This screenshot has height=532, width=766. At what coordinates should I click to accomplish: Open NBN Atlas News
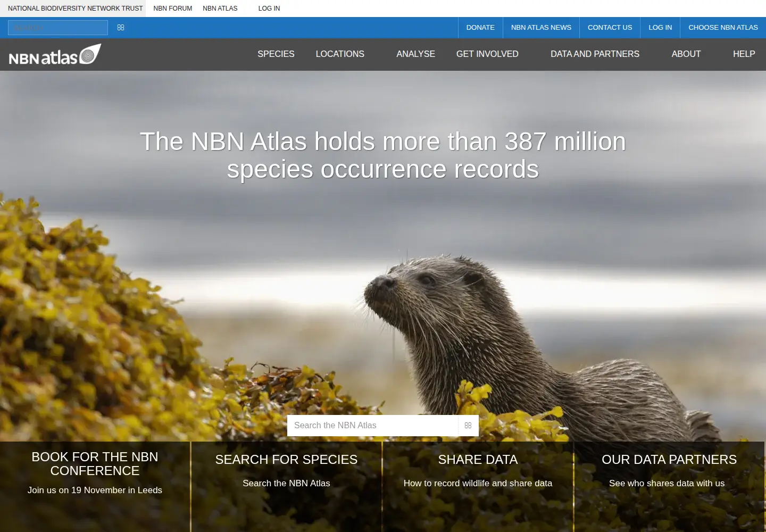pyautogui.click(x=541, y=28)
